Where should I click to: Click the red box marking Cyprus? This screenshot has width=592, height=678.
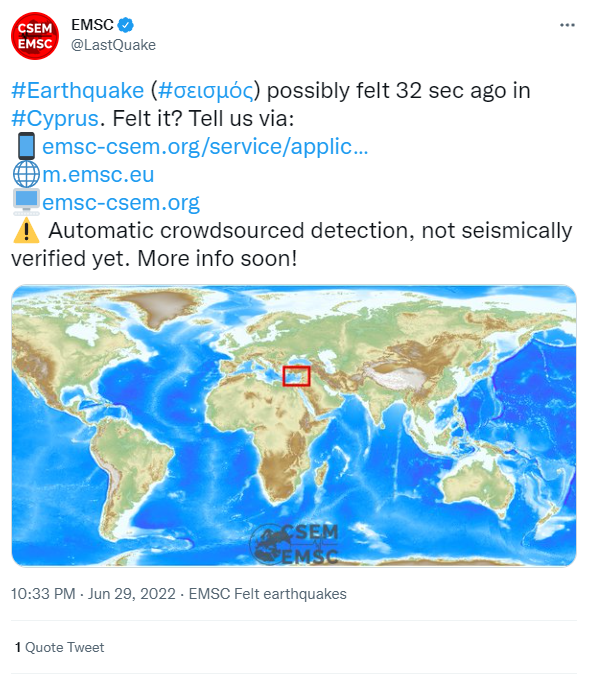coord(297,376)
